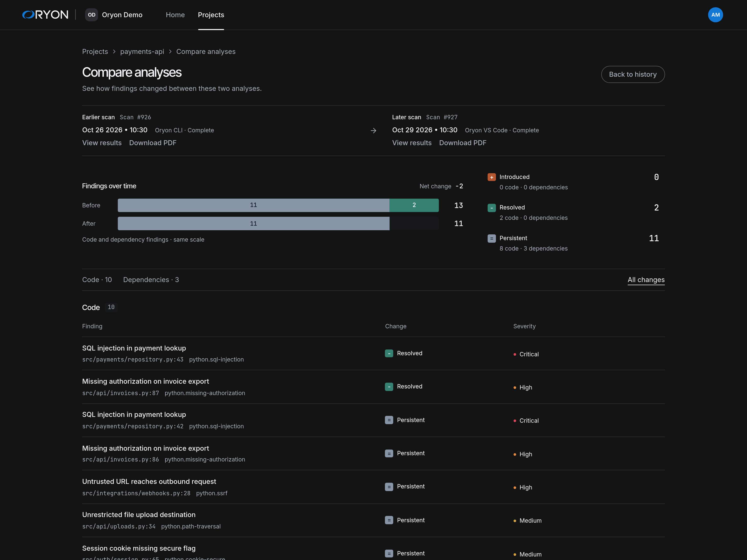This screenshot has height=560, width=747.
Task: Click the arrow between the two scans
Action: point(373,131)
